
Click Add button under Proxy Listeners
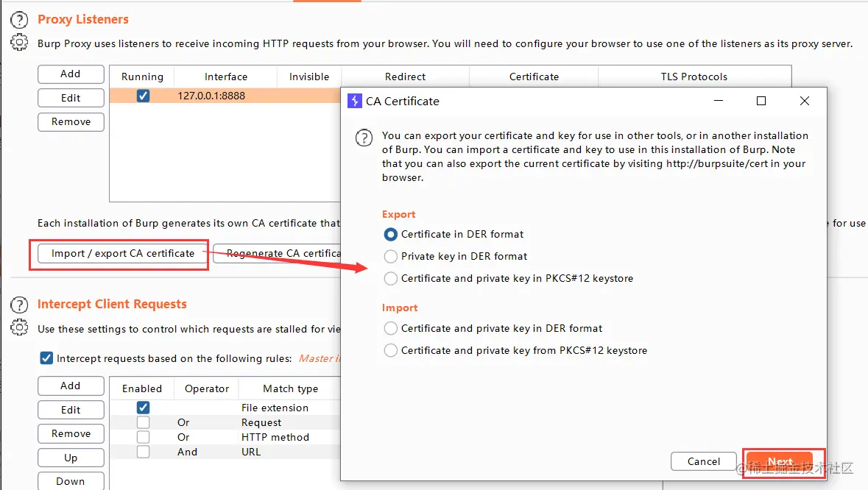(71, 74)
